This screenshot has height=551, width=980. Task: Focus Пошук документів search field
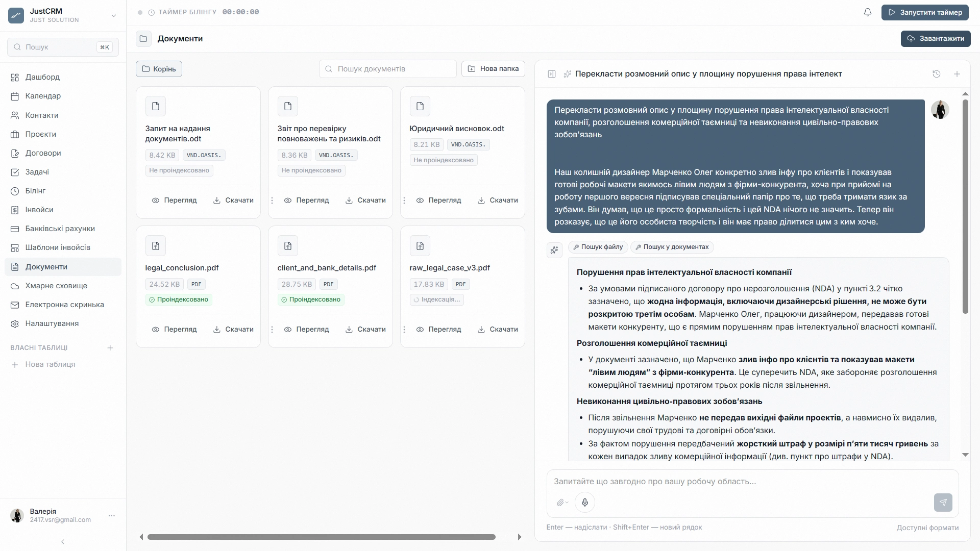(x=388, y=69)
